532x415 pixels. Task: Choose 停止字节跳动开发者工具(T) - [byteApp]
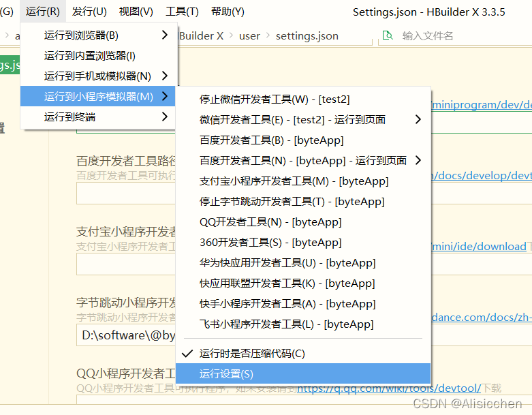pyautogui.click(x=303, y=201)
